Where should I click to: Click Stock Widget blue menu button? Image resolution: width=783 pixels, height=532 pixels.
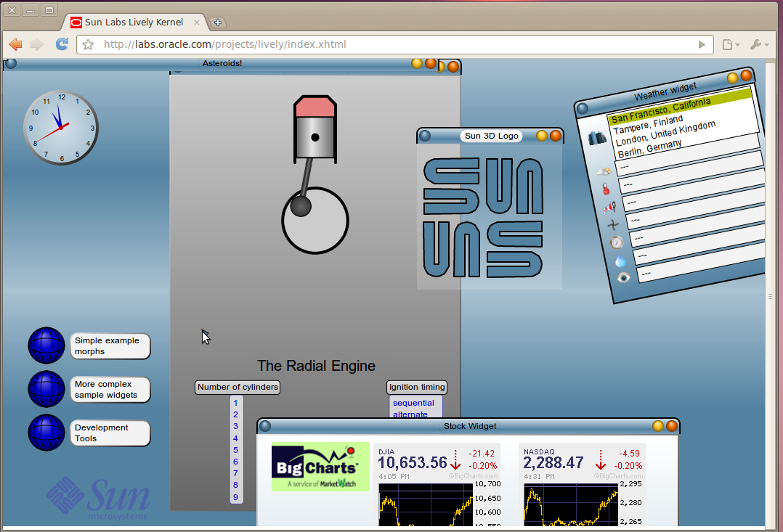coord(265,426)
